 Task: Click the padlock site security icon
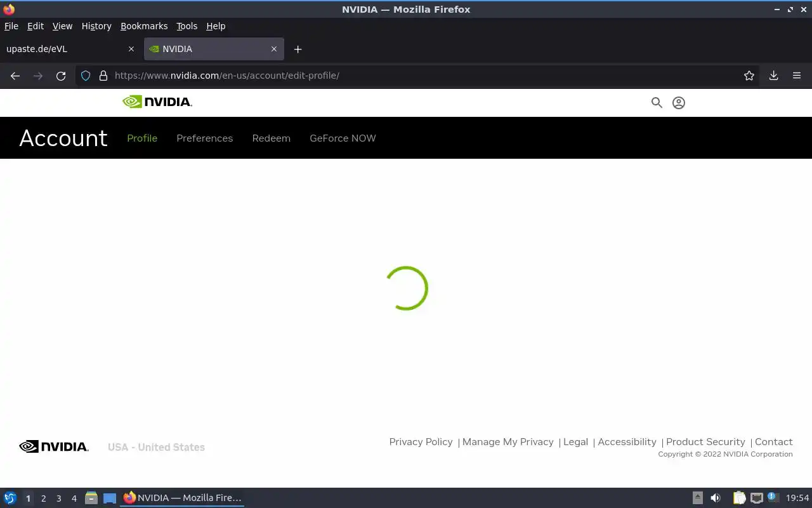[103, 76]
